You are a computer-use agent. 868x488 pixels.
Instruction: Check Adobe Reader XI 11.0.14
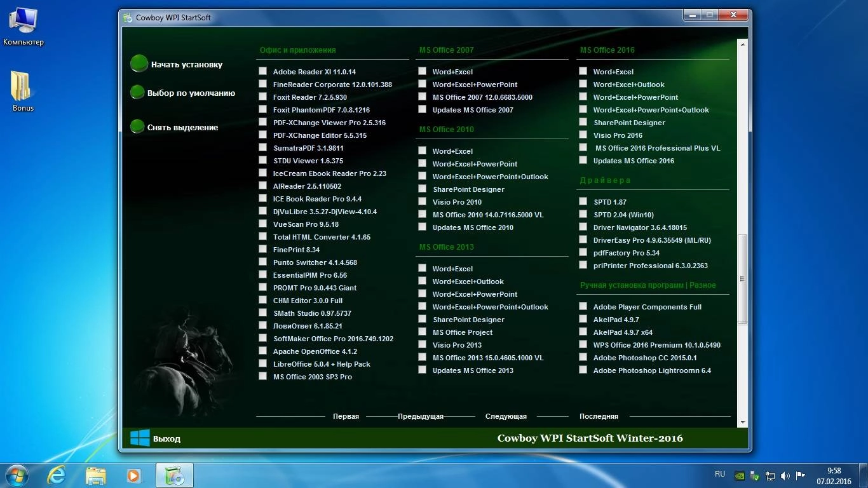(x=263, y=71)
